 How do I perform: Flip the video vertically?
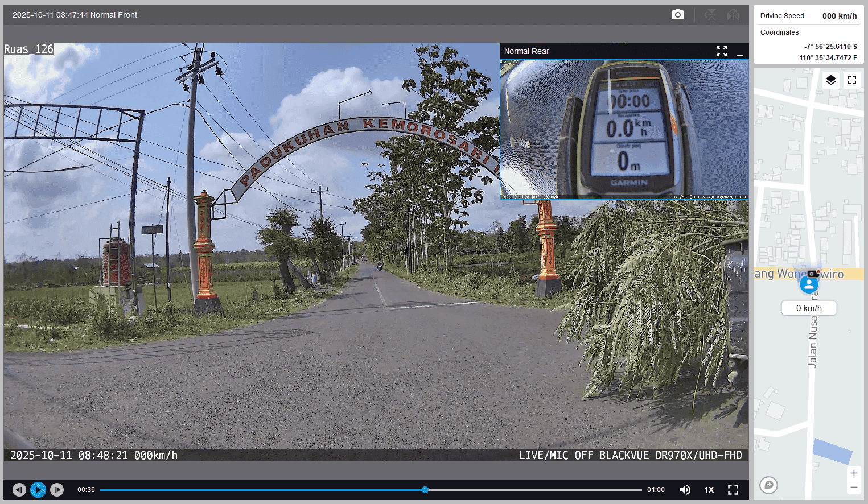[x=710, y=15]
